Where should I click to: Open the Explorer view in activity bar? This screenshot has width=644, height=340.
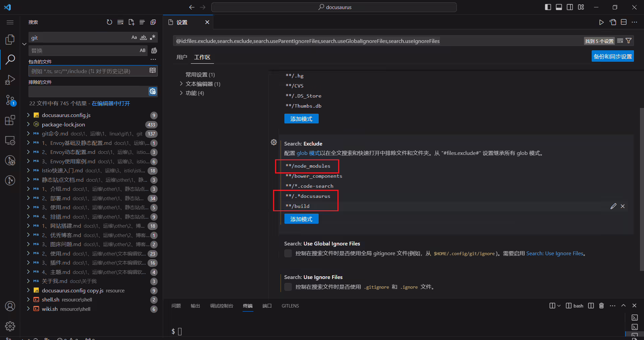(10, 40)
